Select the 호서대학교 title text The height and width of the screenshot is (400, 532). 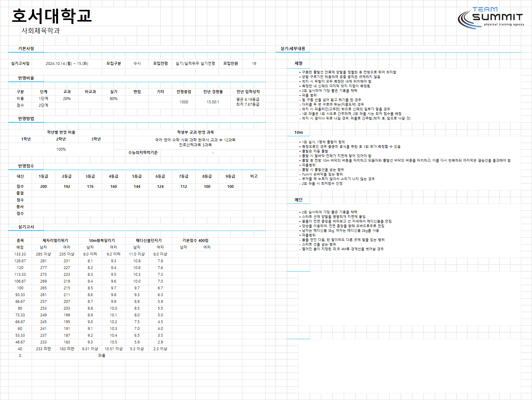coord(52,16)
